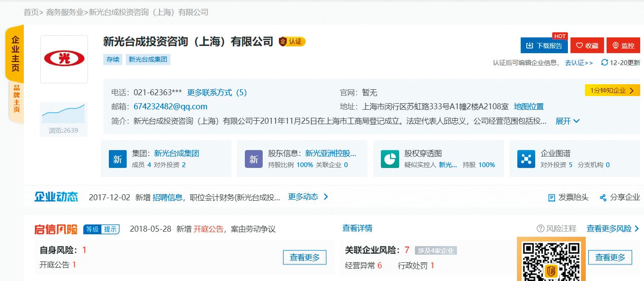Click suspected controller 新光... link
The image size is (644, 281).
[x=448, y=165]
